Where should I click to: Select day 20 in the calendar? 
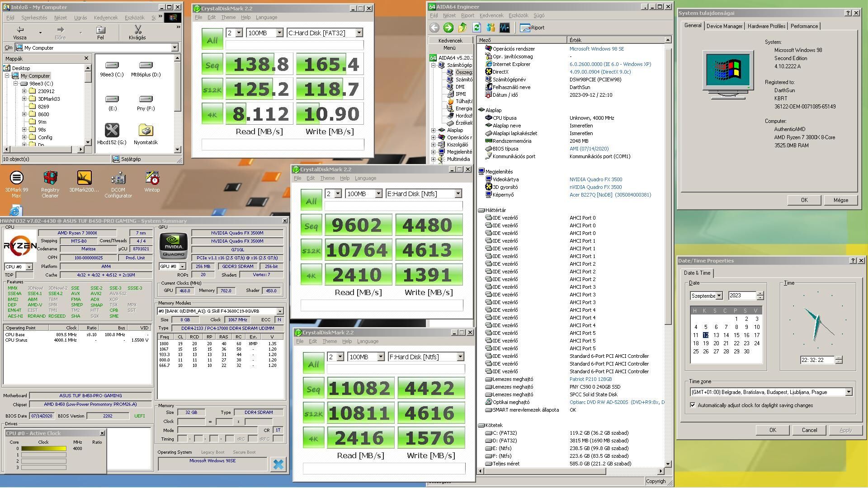pos(716,343)
